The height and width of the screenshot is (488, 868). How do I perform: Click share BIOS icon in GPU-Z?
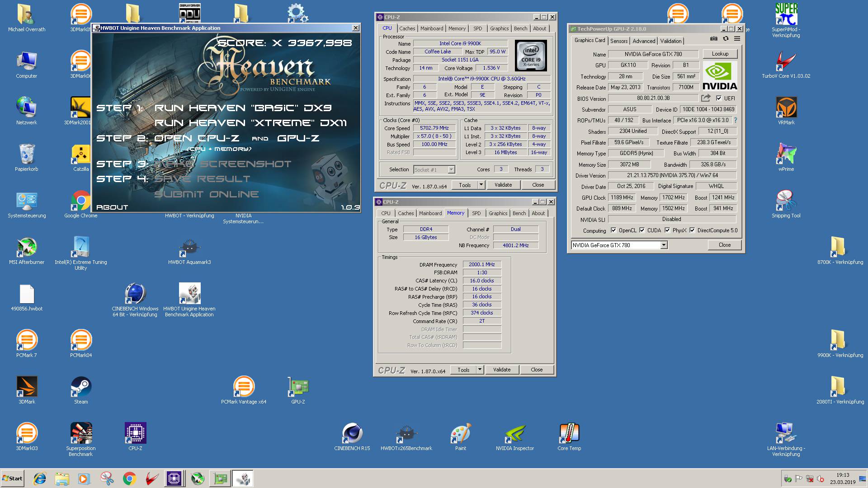coord(706,98)
